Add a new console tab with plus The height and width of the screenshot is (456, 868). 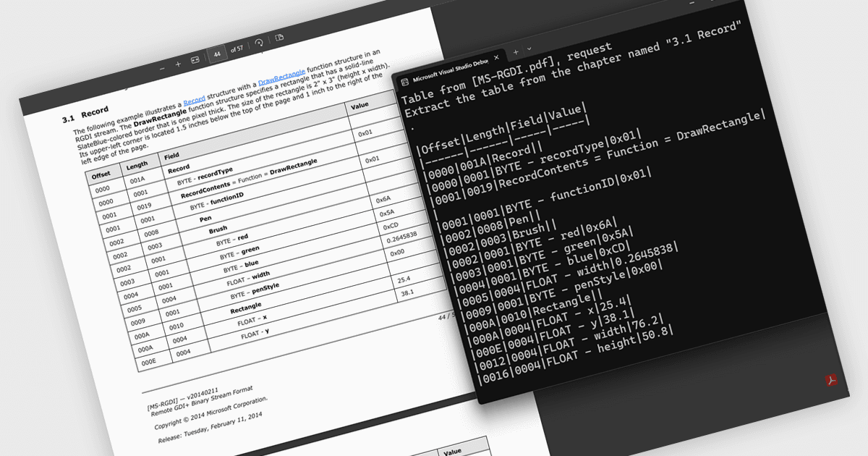point(516,53)
